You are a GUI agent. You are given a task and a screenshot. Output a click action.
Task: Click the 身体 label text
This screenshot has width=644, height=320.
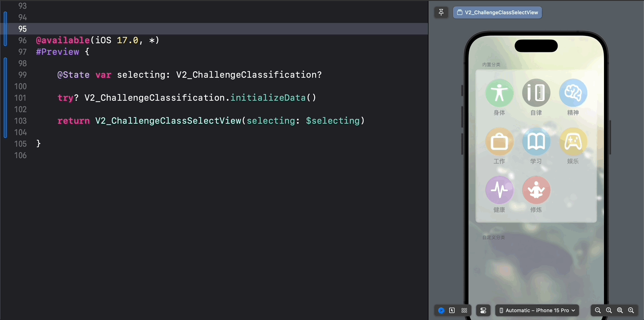coord(499,113)
